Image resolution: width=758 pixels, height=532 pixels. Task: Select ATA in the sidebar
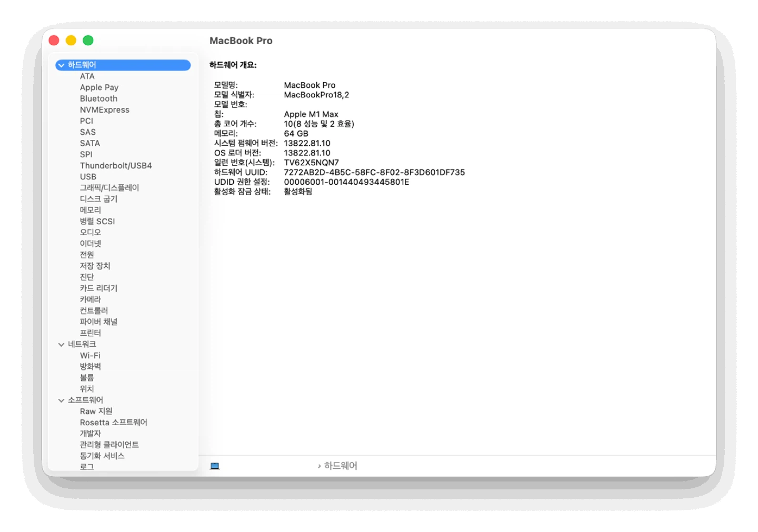pyautogui.click(x=87, y=76)
